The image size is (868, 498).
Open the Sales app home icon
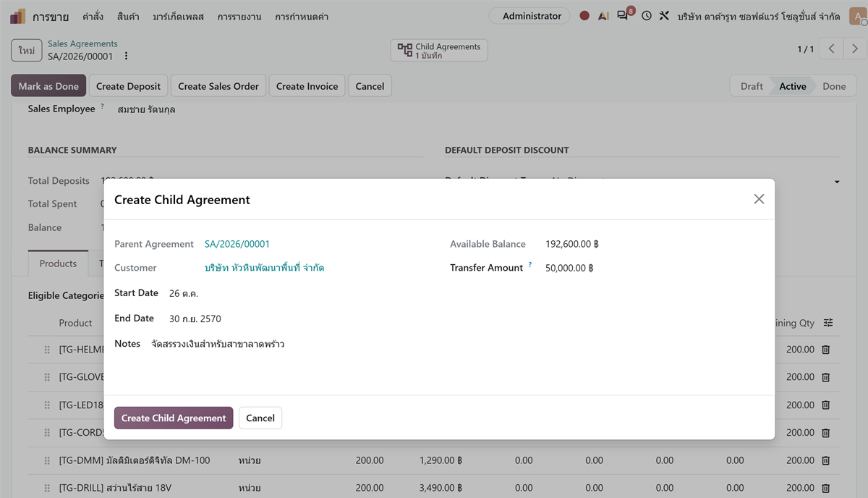pyautogui.click(x=18, y=16)
